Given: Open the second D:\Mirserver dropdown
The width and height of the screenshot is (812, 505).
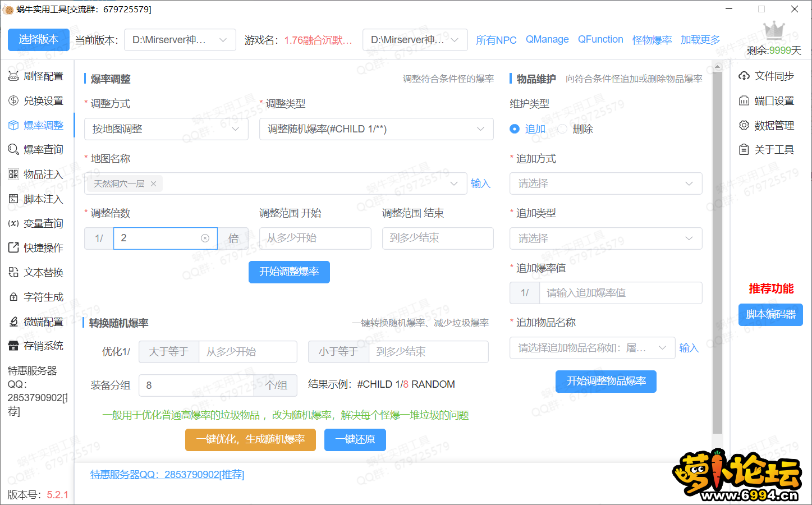Looking at the screenshot, I should [x=415, y=40].
